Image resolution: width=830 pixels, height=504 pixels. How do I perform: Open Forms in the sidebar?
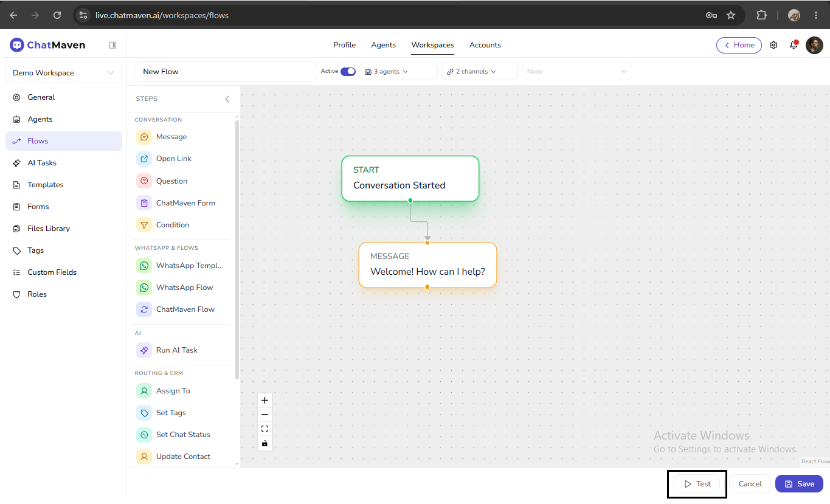(x=64, y=207)
